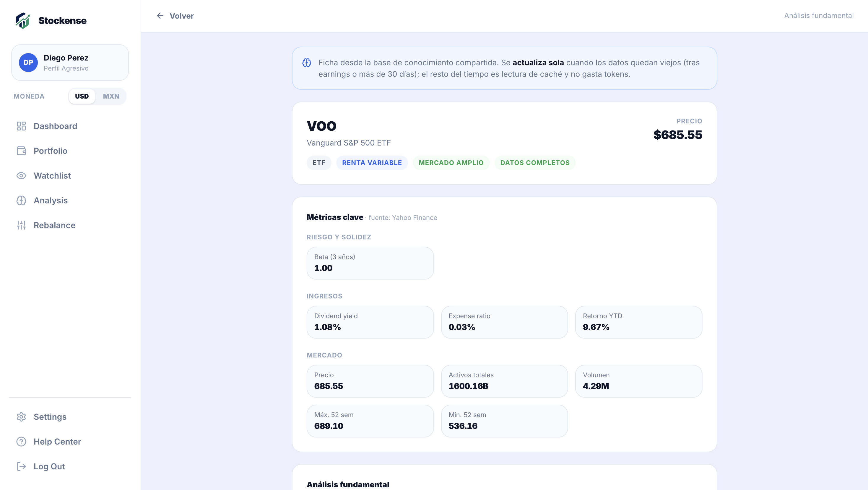This screenshot has height=490, width=868.
Task: Click the Settings gear icon
Action: click(x=21, y=417)
